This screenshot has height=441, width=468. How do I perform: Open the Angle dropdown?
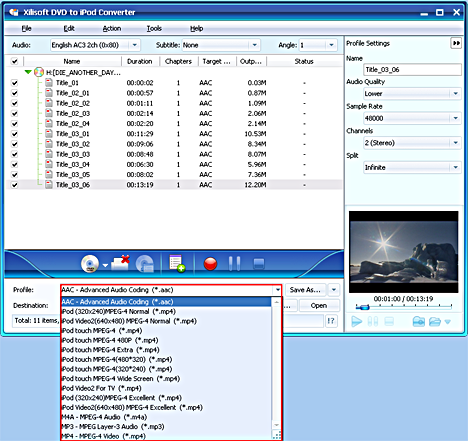click(331, 45)
